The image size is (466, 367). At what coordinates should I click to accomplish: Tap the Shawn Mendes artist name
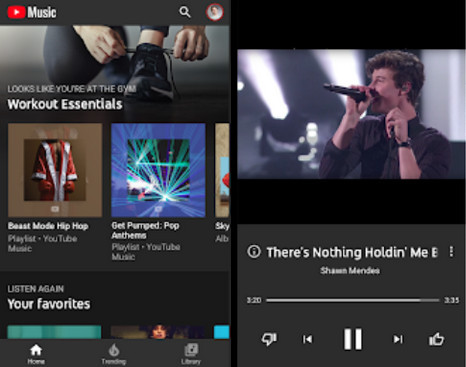pos(350,271)
